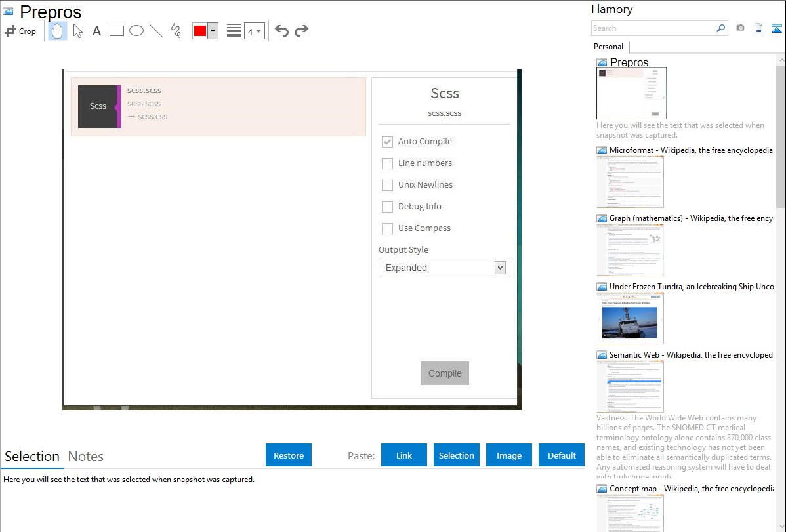This screenshot has height=532, width=786.
Task: Choose the arrow pointer tool
Action: 77,31
